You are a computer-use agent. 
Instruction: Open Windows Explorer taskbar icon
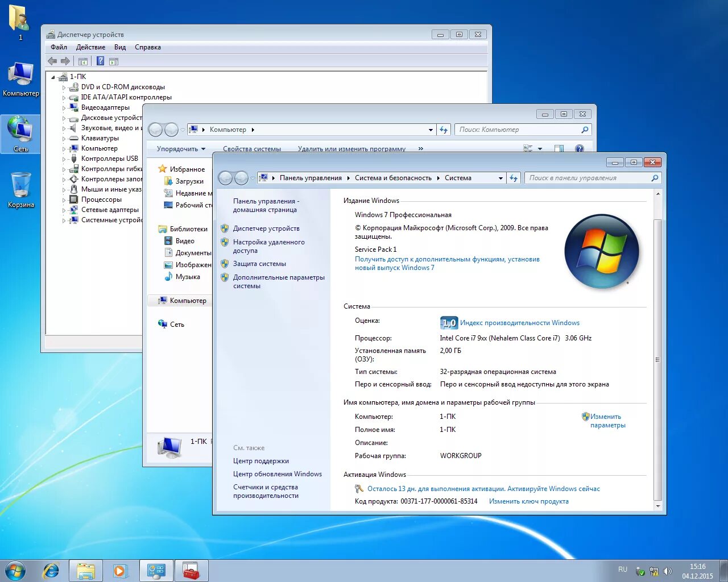tap(86, 571)
